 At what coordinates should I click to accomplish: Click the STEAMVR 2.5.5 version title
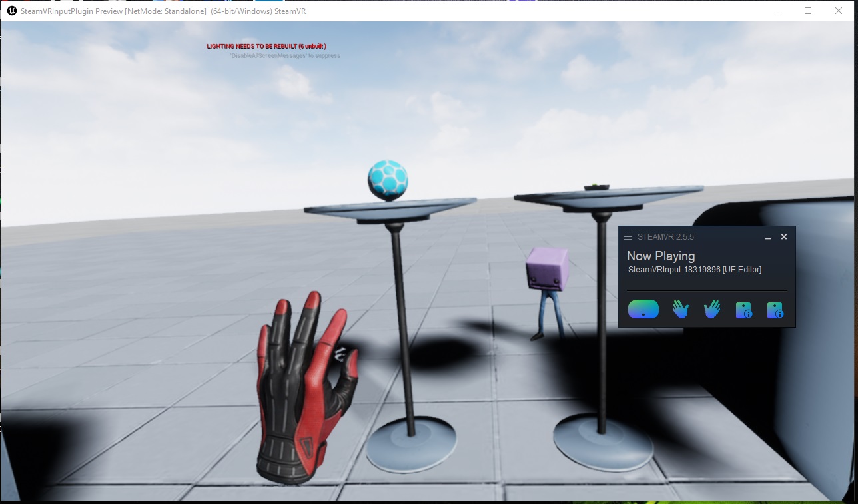coord(665,237)
